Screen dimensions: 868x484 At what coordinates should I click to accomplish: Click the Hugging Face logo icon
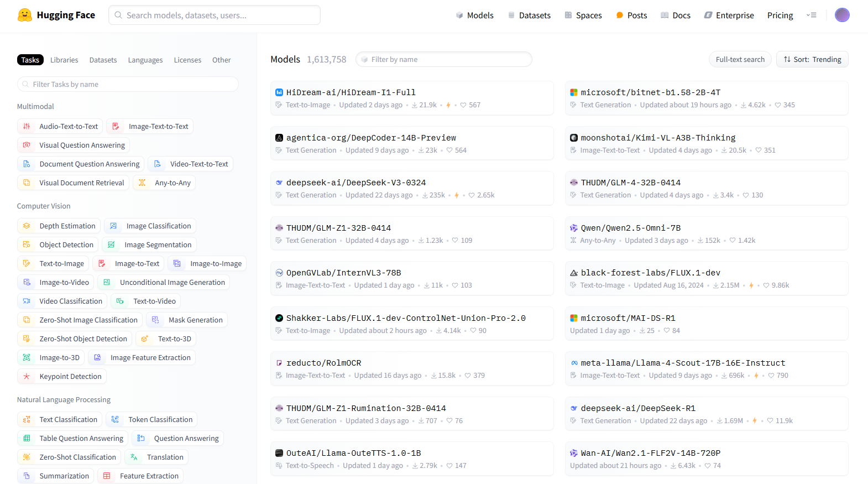coord(25,15)
